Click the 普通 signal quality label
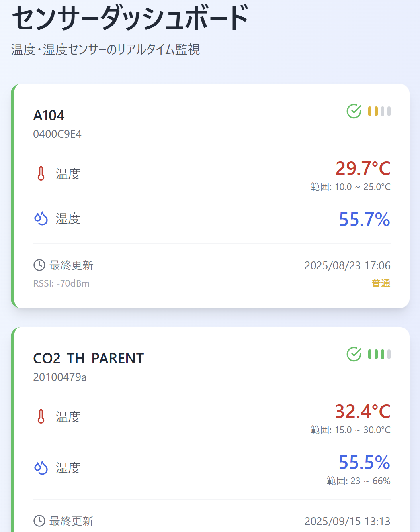 381,283
